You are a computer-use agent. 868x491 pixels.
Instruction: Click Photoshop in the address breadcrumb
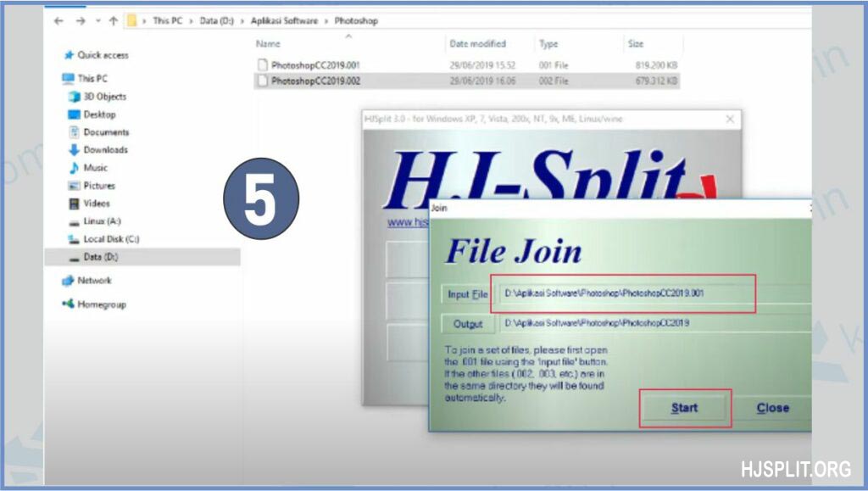(356, 21)
